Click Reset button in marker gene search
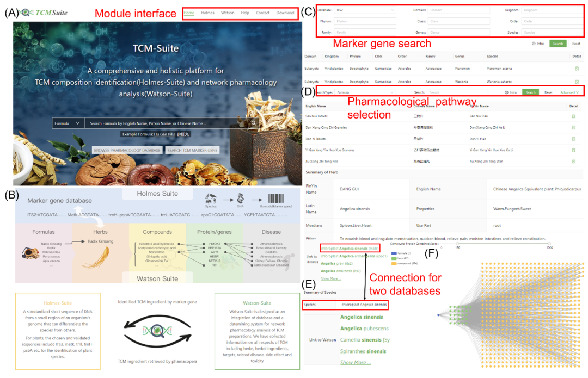Screen dimensions: 588x378 (576, 44)
